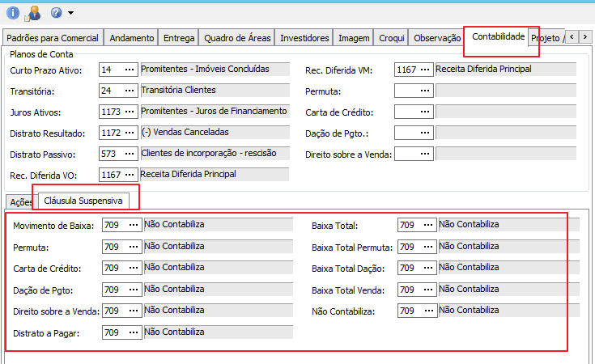Click the help question mark icon
This screenshot has height=364, width=595.
56,12
